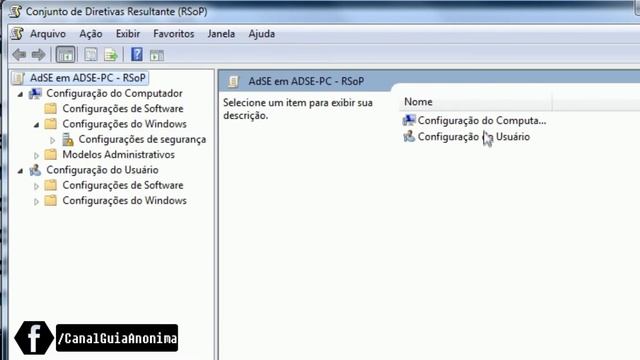Click folder icon of Modelos Administrativos
The height and width of the screenshot is (360, 640).
click(51, 155)
